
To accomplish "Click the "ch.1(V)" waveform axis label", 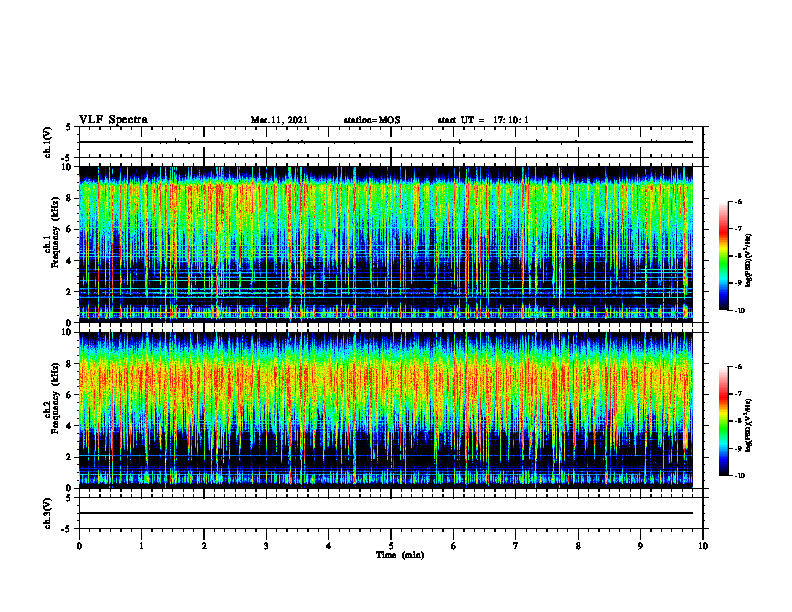I will point(47,142).
